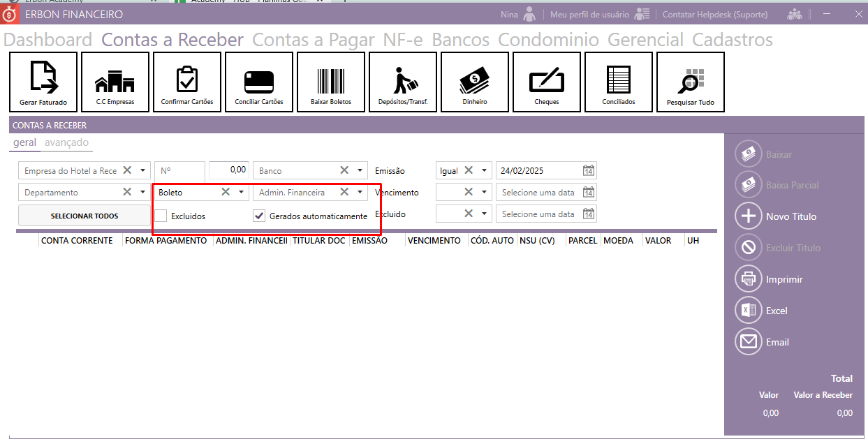Switch to Contas a Pagar menu
Image resolution: width=868 pixels, height=446 pixels.
[x=313, y=40]
